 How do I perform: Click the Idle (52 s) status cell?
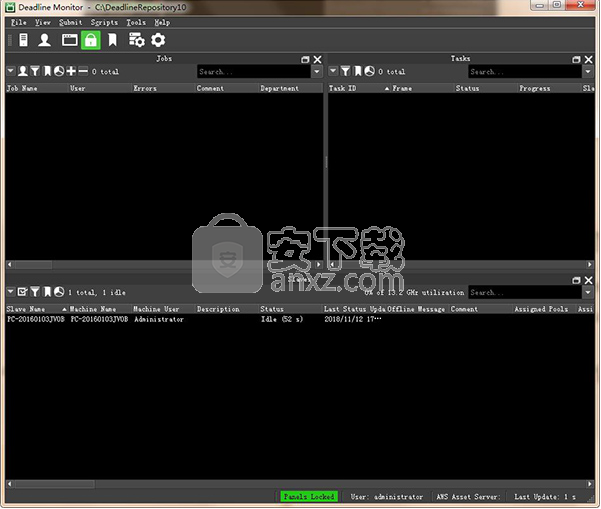pyautogui.click(x=282, y=319)
